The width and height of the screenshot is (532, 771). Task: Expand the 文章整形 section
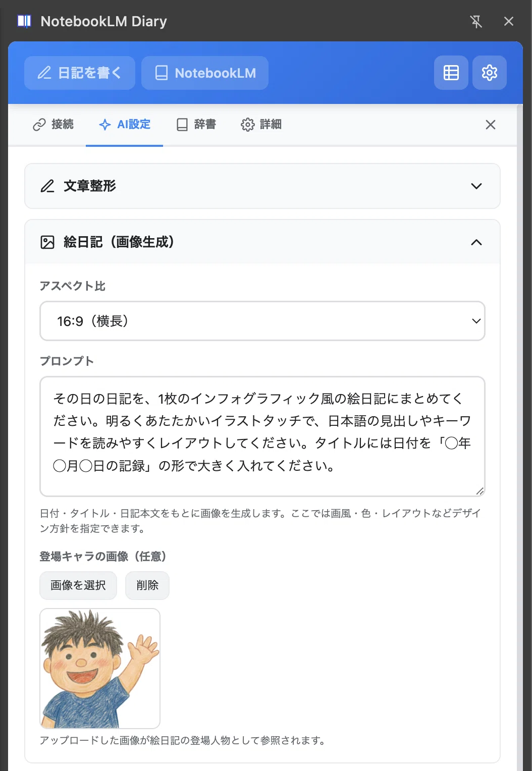262,186
